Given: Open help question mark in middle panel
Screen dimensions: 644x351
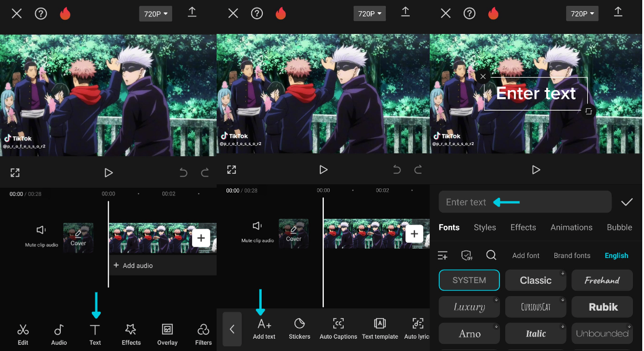Looking at the screenshot, I should click(256, 13).
